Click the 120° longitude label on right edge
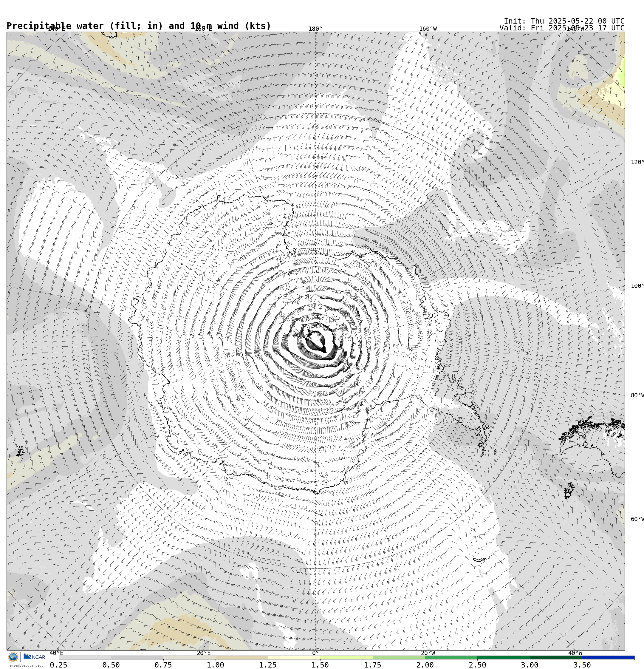 coord(637,162)
